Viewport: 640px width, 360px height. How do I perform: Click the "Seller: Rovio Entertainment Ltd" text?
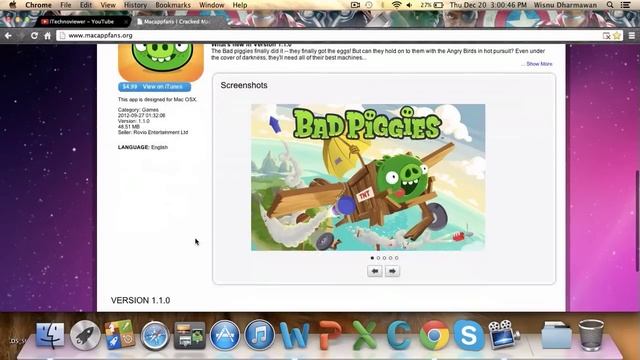153,132
